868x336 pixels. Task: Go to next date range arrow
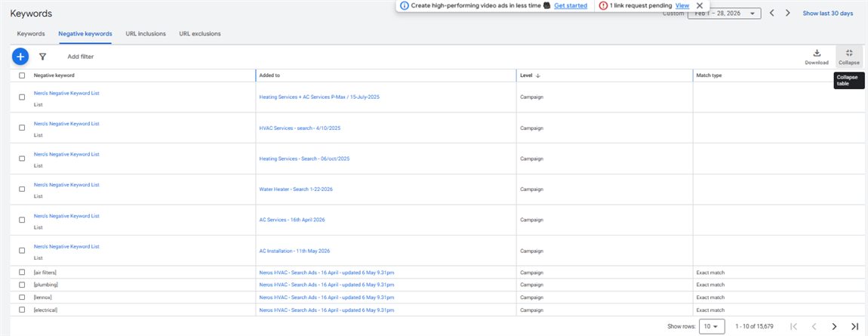click(788, 14)
